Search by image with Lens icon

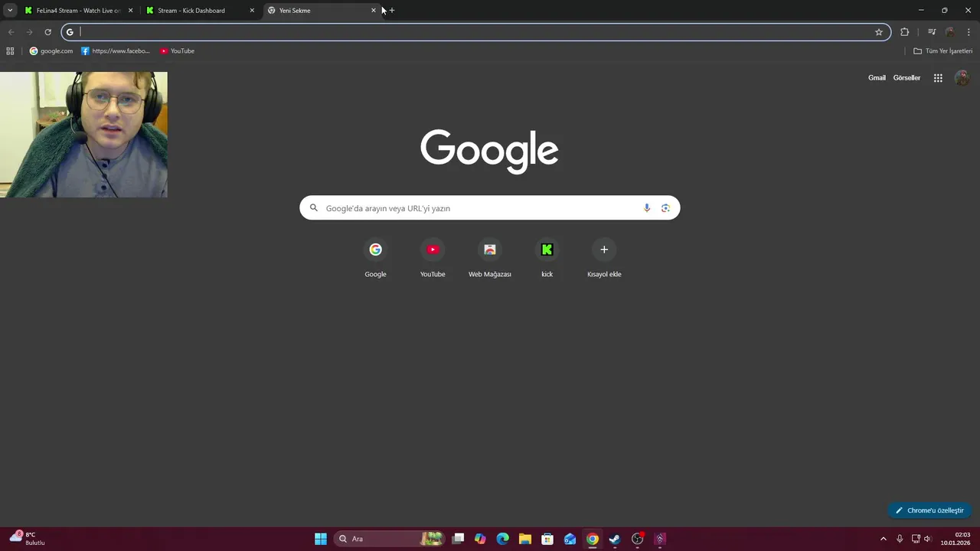665,208
